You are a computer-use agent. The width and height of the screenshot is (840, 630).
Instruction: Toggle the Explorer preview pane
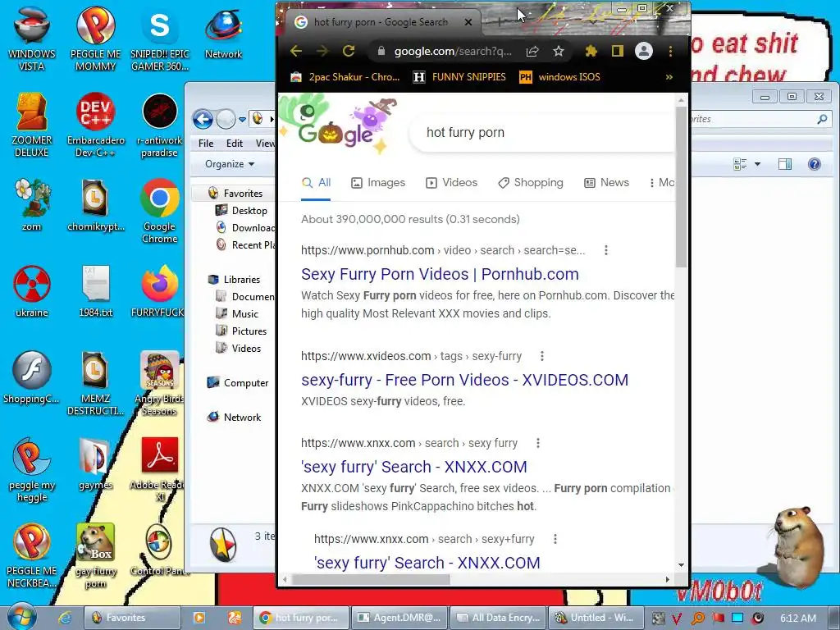pyautogui.click(x=785, y=164)
